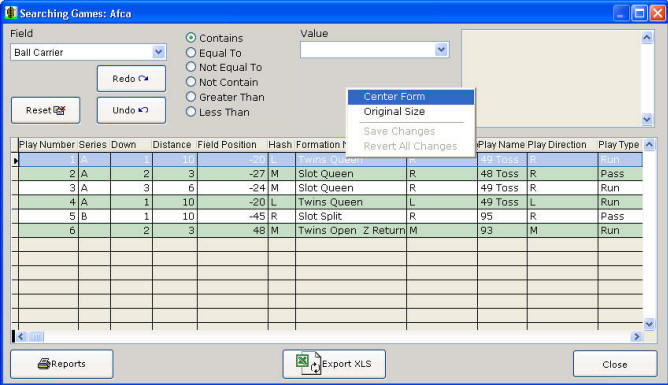
Task: Click the Play Type column header
Action: tap(620, 145)
